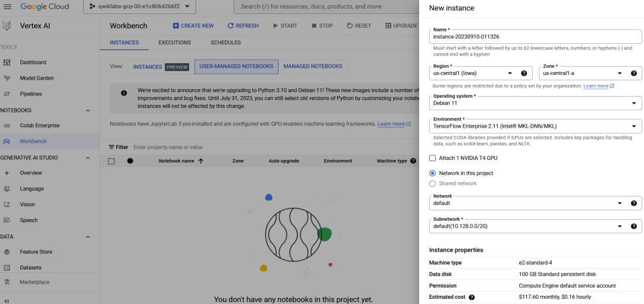Open the Region dropdown
The image size is (644, 304).
click(x=481, y=74)
